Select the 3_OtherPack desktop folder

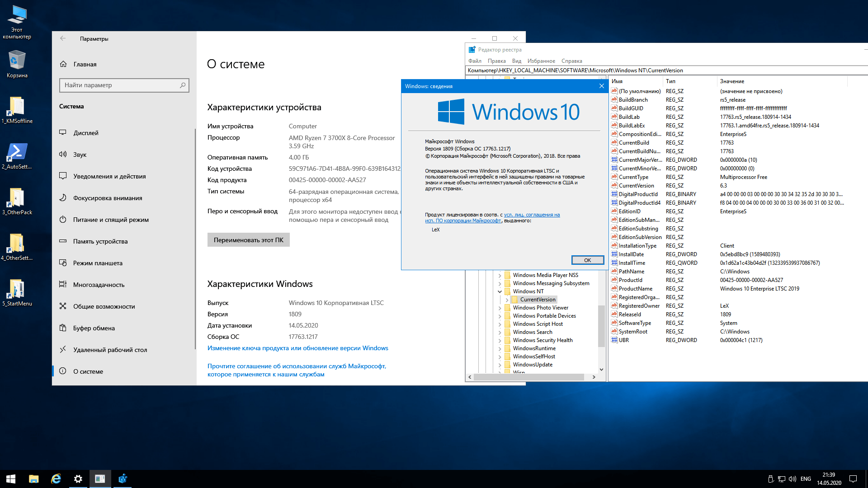tap(17, 201)
